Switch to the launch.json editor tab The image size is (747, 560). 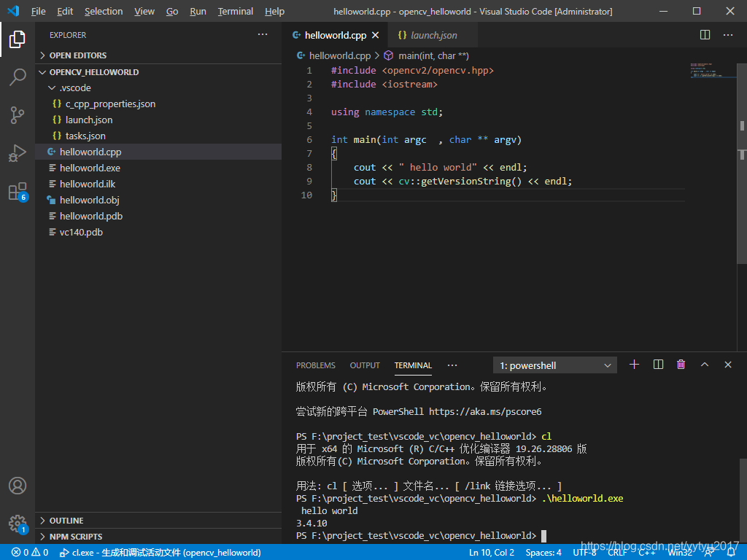click(433, 35)
